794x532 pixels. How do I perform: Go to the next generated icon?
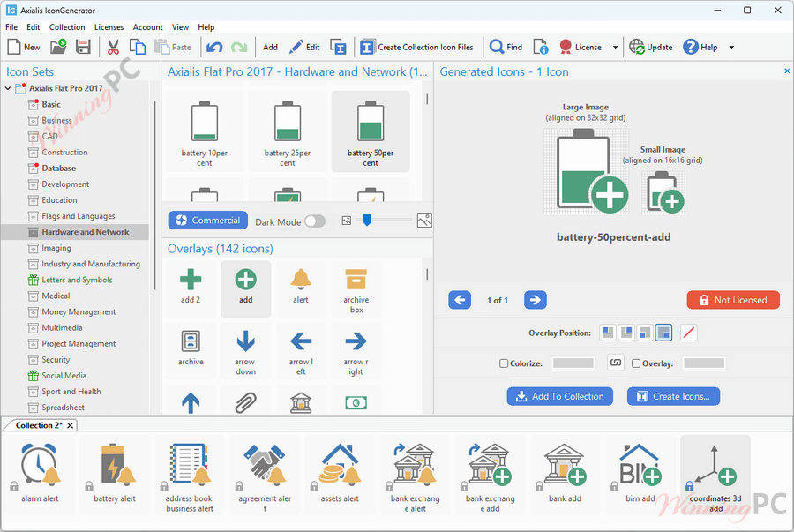pos(536,300)
